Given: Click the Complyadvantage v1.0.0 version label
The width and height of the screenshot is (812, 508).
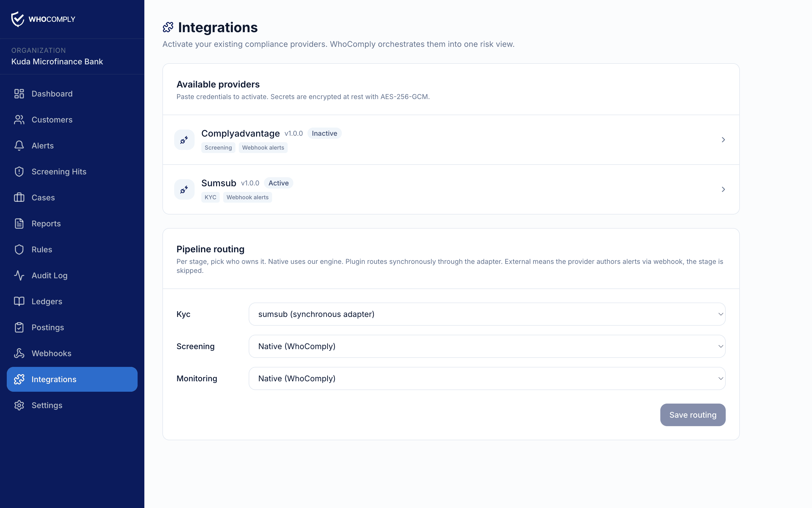Looking at the screenshot, I should tap(294, 133).
